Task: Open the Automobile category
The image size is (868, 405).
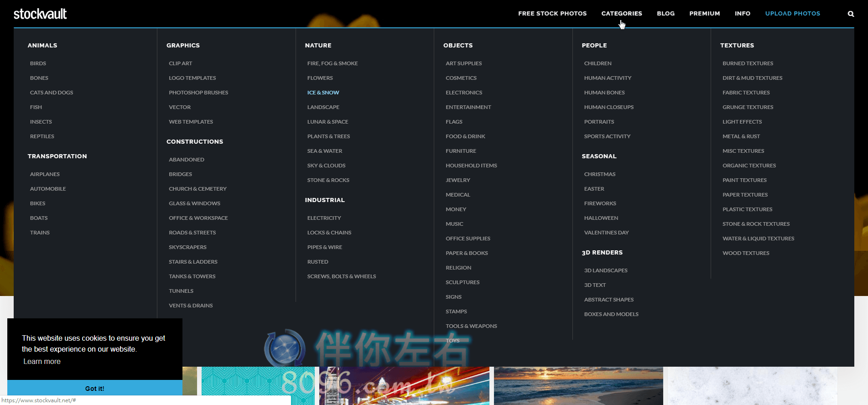Action: point(48,189)
